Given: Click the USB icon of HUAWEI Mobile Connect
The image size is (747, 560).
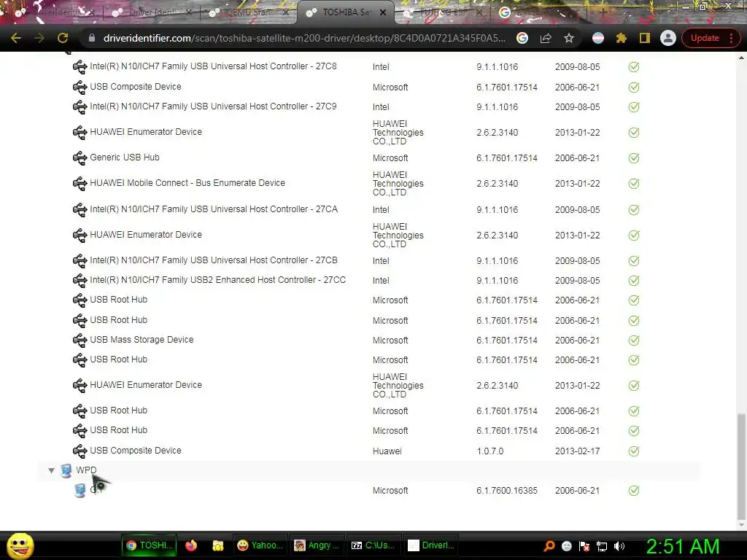Looking at the screenshot, I should (80, 183).
